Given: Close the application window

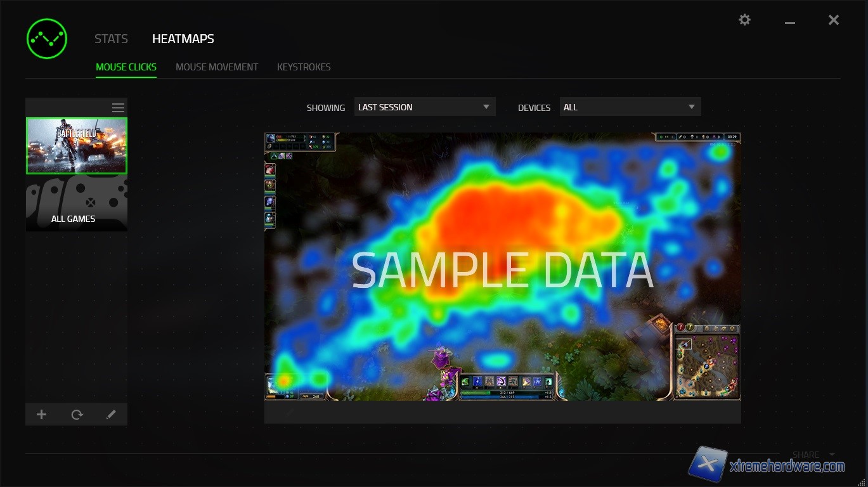Looking at the screenshot, I should coord(834,20).
